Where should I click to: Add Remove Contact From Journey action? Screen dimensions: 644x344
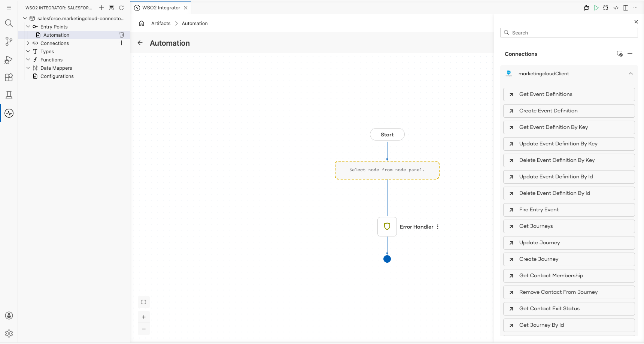(569, 292)
